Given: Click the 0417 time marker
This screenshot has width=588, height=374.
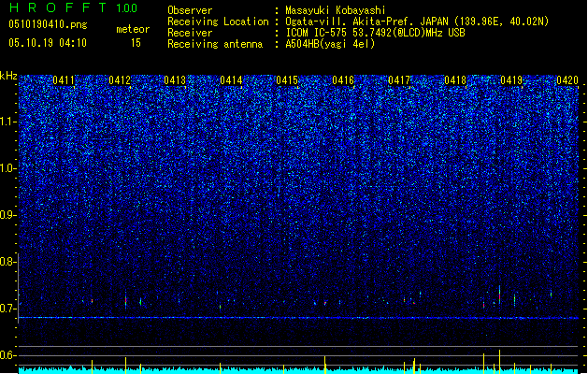Looking at the screenshot, I should [x=399, y=80].
